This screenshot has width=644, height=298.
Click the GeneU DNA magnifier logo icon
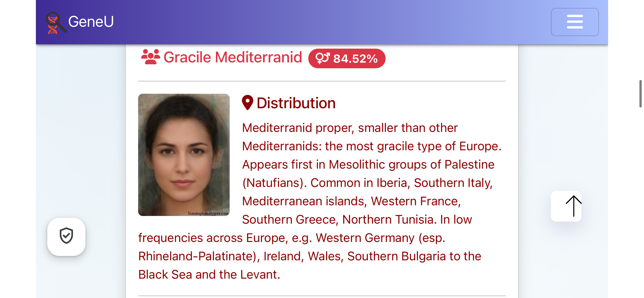pyautogui.click(x=56, y=23)
